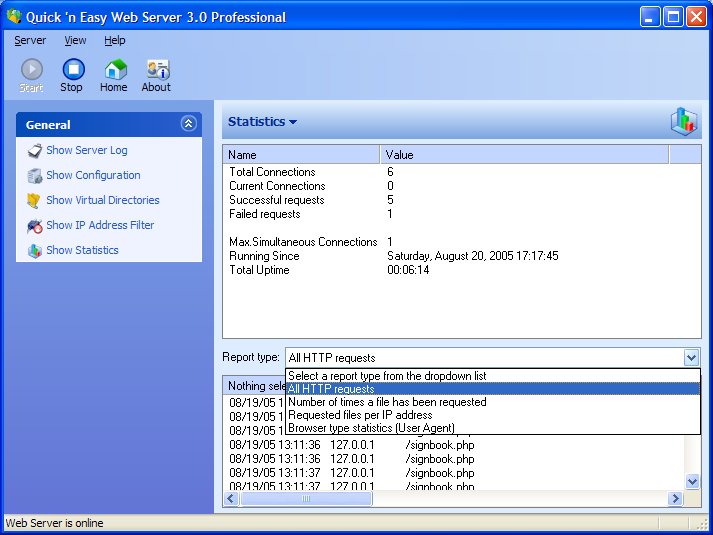The image size is (713, 535).
Task: Click the Total Connections row
Action: tap(462, 172)
